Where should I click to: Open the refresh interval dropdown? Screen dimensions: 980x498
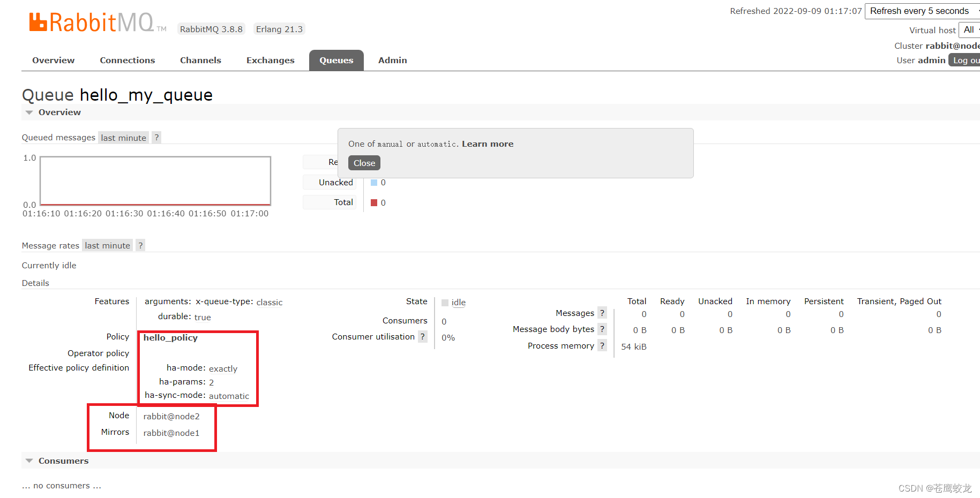(922, 11)
